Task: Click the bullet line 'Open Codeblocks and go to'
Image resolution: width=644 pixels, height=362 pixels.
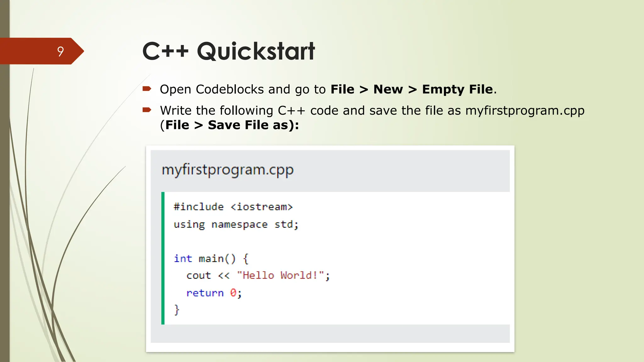Action: (x=328, y=89)
